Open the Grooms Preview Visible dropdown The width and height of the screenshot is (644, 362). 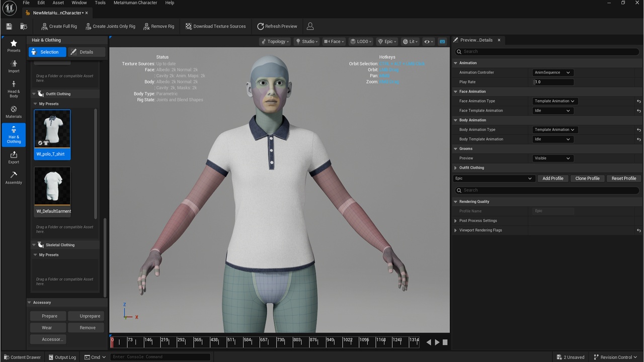pyautogui.click(x=552, y=158)
